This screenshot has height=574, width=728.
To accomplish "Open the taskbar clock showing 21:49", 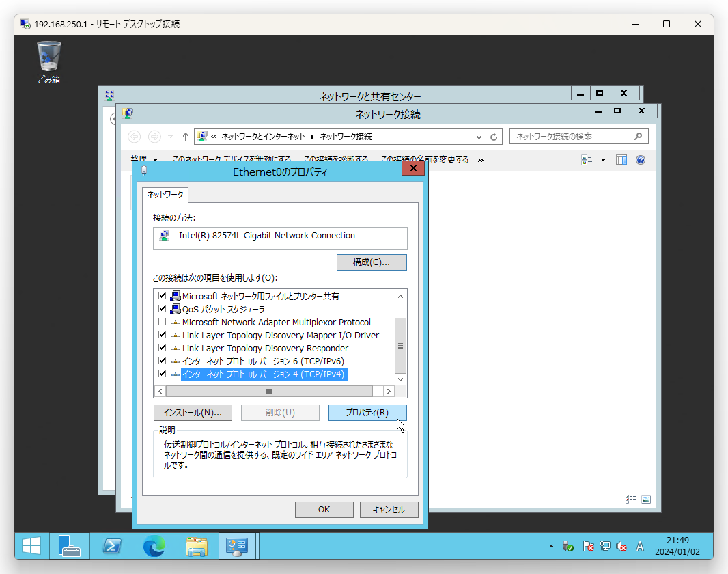I will [x=677, y=546].
